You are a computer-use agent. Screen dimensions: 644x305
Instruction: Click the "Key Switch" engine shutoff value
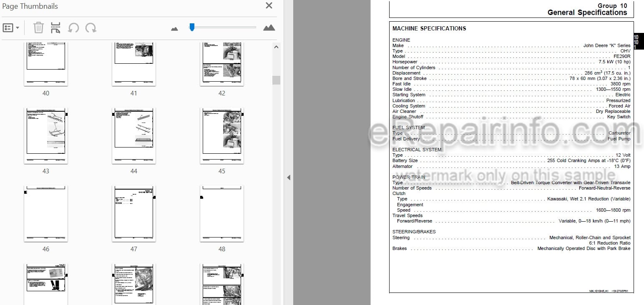pos(619,117)
